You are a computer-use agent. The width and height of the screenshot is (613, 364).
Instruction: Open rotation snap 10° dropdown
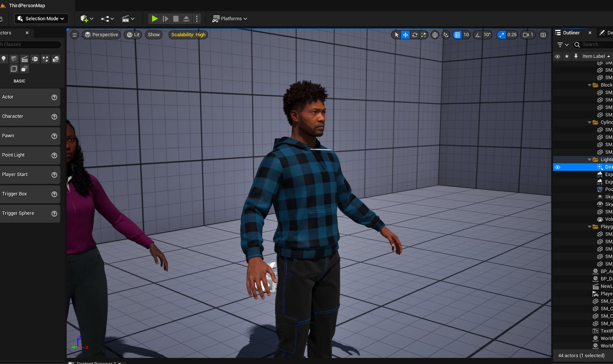click(487, 35)
